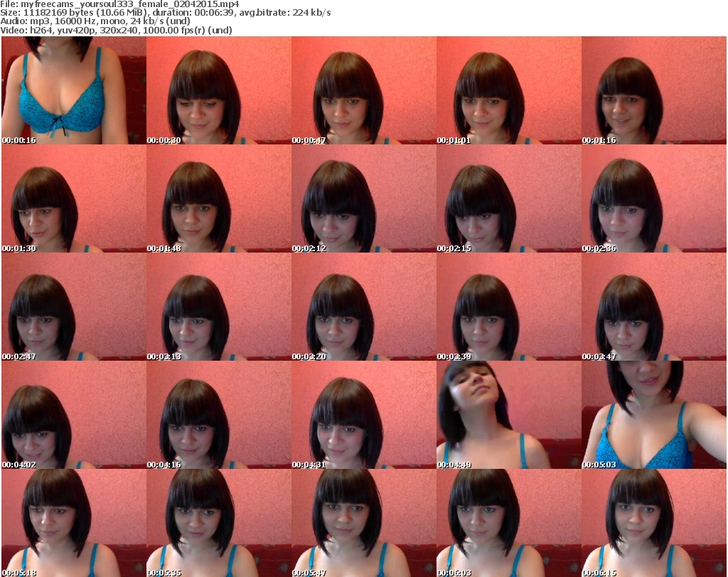Select the frame stamped 00:00:16
Screen dimensions: 728x577
74,90
